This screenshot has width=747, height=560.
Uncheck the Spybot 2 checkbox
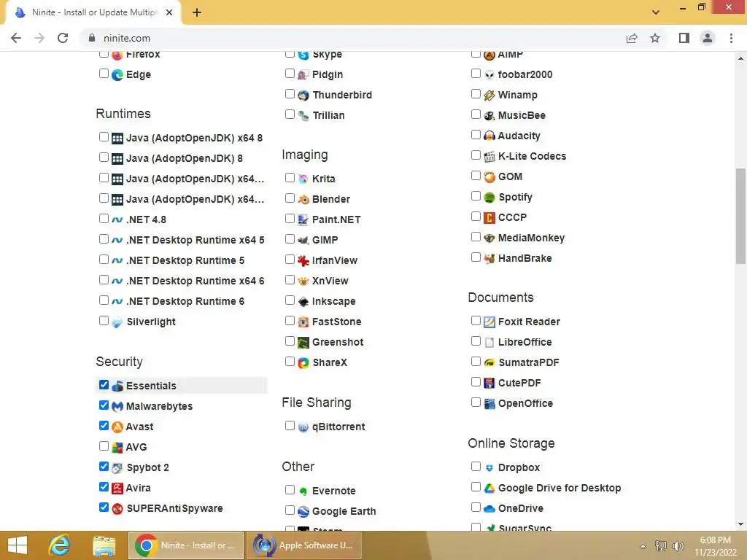point(104,466)
